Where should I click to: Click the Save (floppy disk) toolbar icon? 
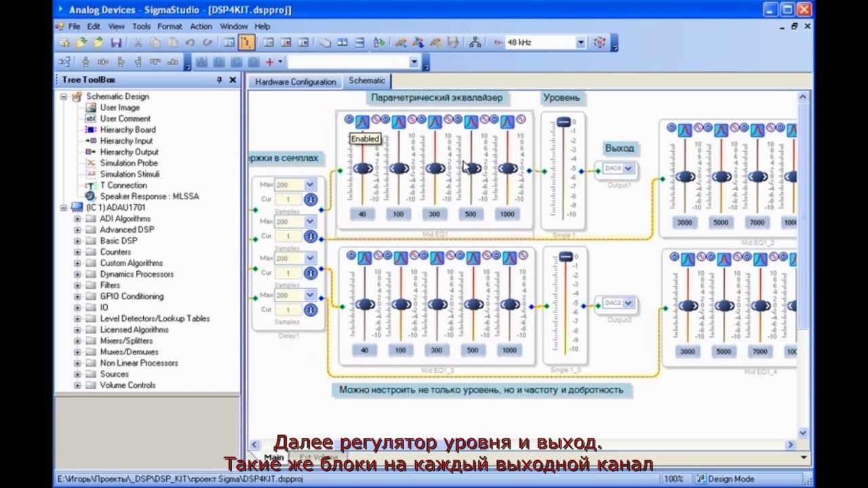(116, 42)
